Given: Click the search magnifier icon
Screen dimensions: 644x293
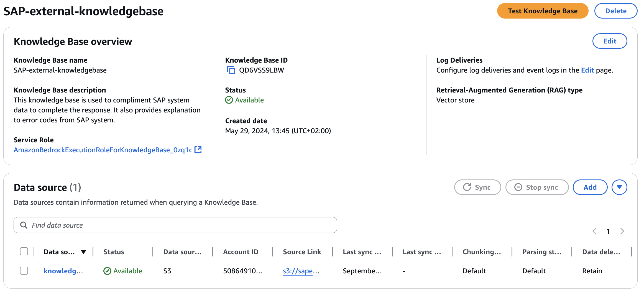Looking at the screenshot, I should click(x=24, y=225).
